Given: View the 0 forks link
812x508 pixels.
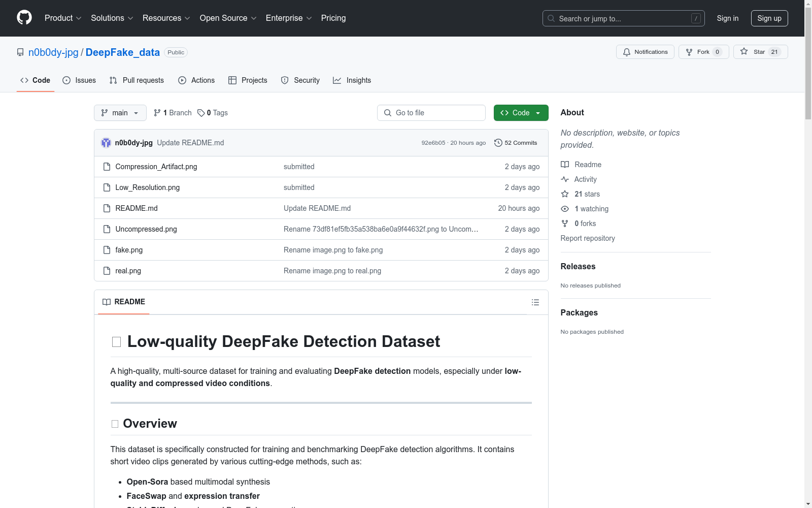Looking at the screenshot, I should click(x=579, y=224).
